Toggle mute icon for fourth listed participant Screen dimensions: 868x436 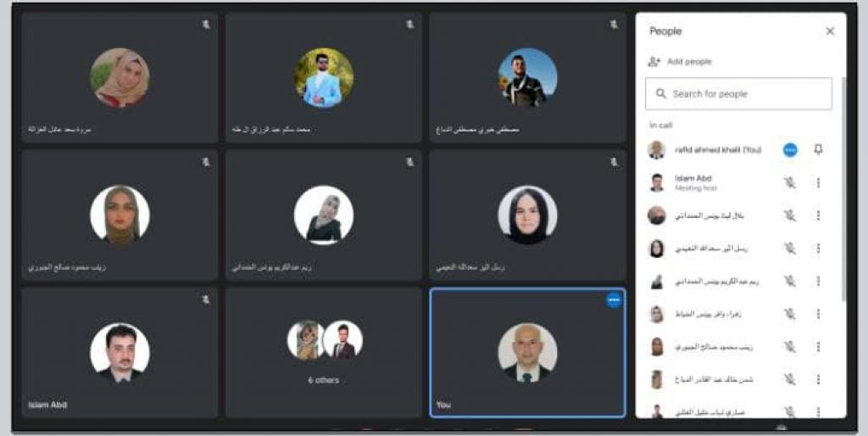click(x=790, y=249)
